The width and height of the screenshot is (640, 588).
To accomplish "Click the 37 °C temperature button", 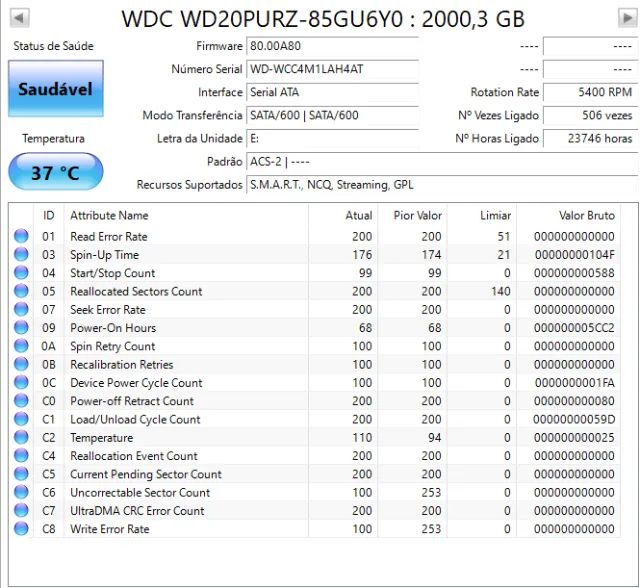I will [x=56, y=172].
